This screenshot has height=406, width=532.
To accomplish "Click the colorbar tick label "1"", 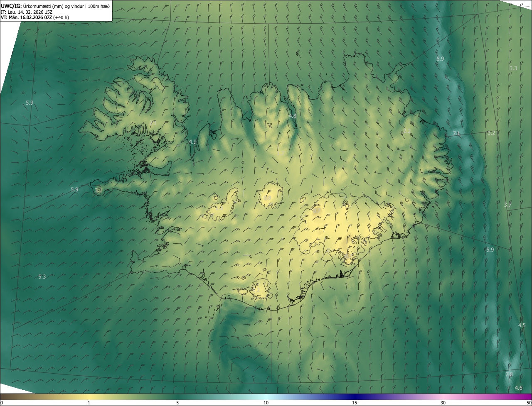I will [89, 403].
